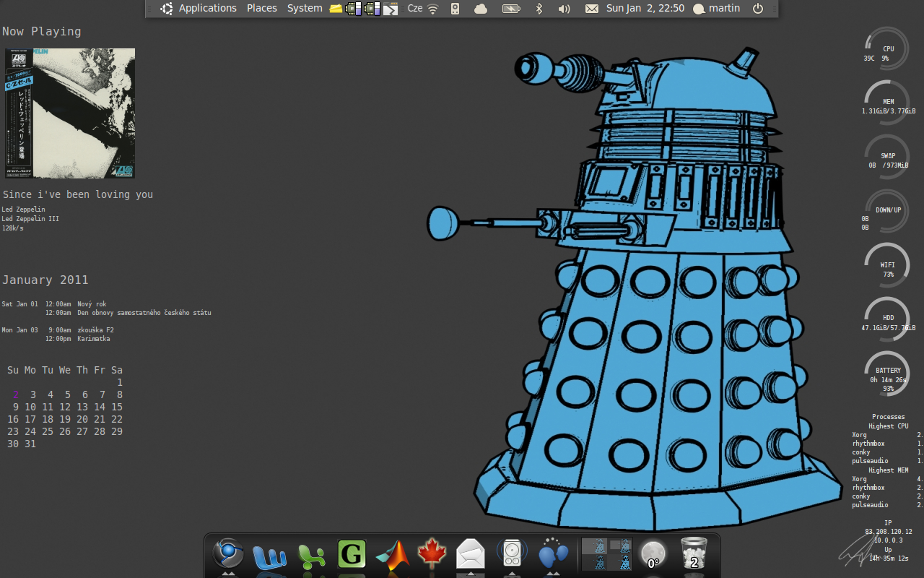The width and height of the screenshot is (924, 578).
Task: Launch MATLAB from the dock
Action: click(393, 555)
